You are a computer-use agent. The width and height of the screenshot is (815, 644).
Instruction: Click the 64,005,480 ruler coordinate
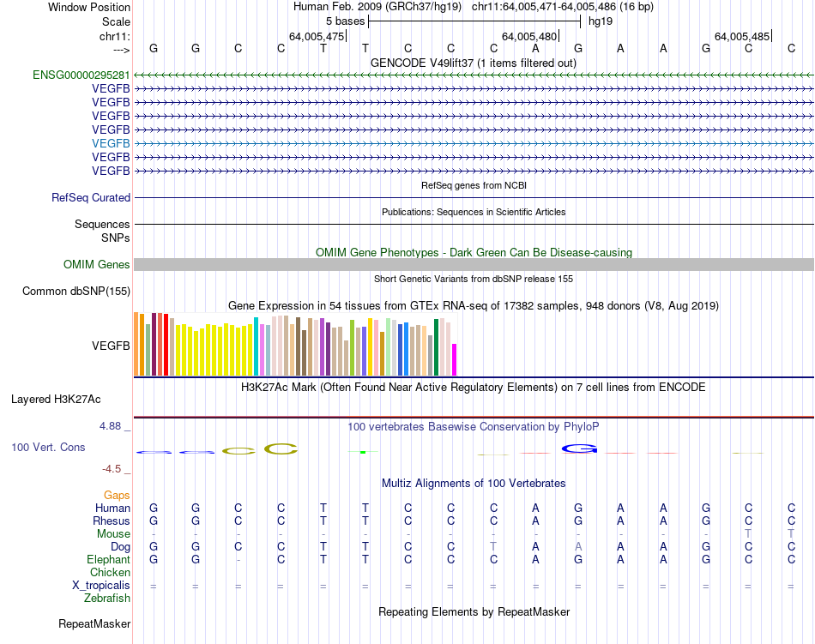point(529,36)
